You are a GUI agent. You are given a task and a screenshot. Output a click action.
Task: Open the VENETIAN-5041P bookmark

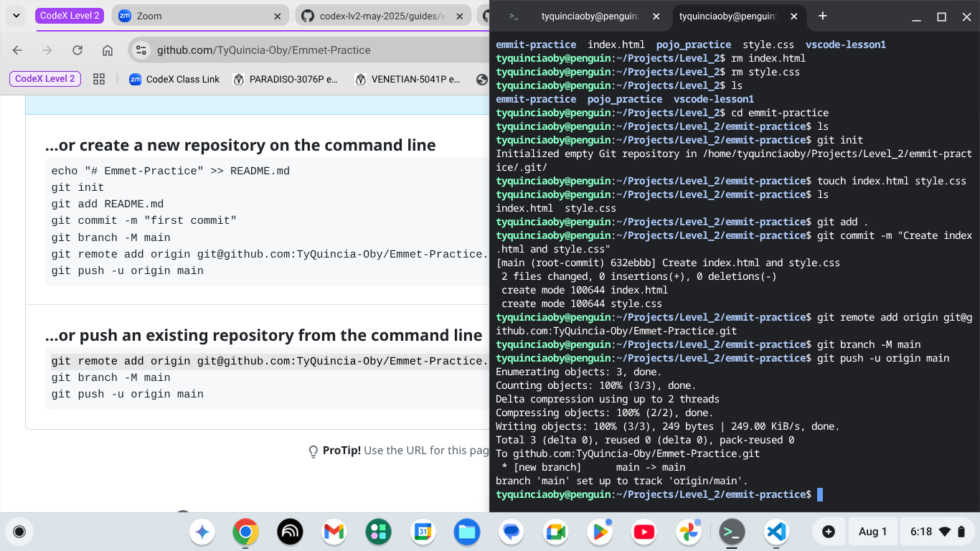(408, 79)
